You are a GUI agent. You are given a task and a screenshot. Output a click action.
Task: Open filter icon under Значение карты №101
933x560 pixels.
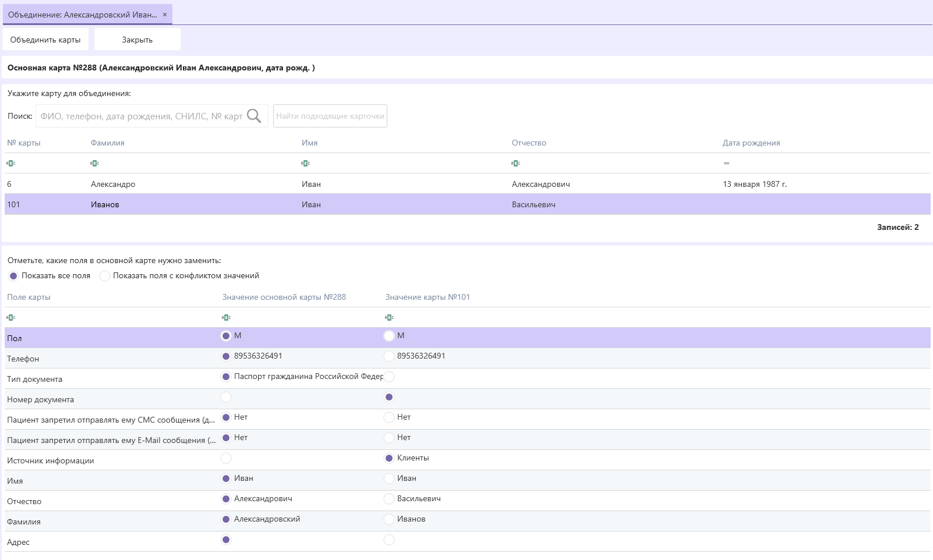point(390,318)
